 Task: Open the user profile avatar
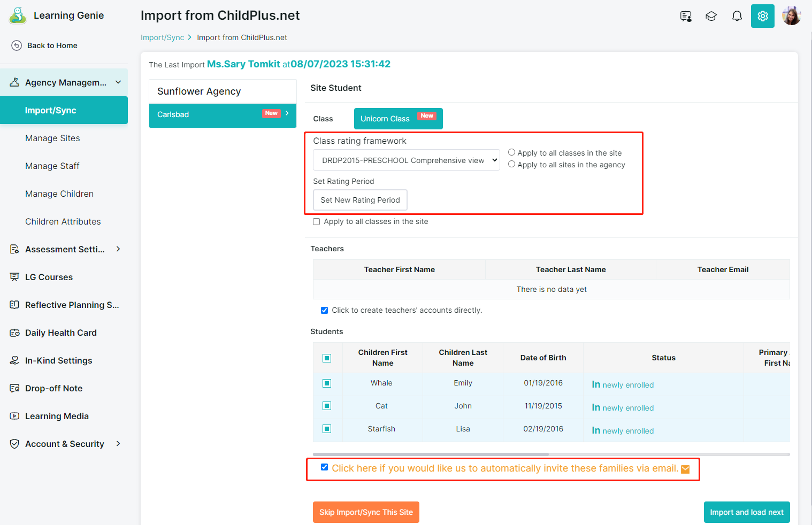tap(791, 16)
